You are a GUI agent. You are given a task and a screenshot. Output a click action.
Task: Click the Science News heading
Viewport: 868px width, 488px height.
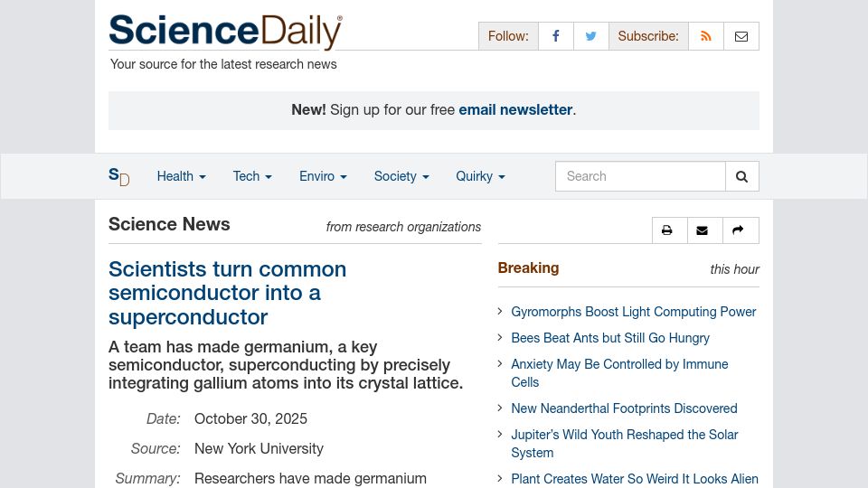[169, 224]
